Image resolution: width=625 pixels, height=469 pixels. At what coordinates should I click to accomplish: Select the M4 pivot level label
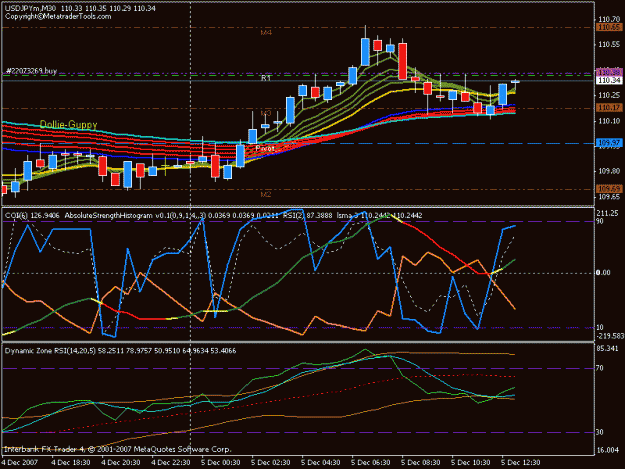coord(266,33)
